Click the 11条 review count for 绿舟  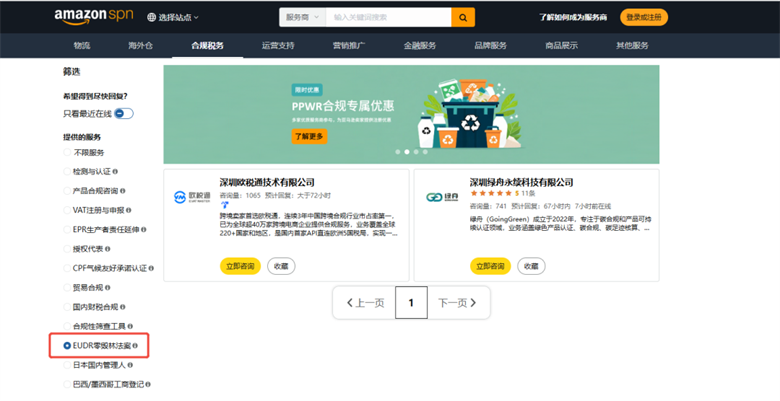pos(528,193)
